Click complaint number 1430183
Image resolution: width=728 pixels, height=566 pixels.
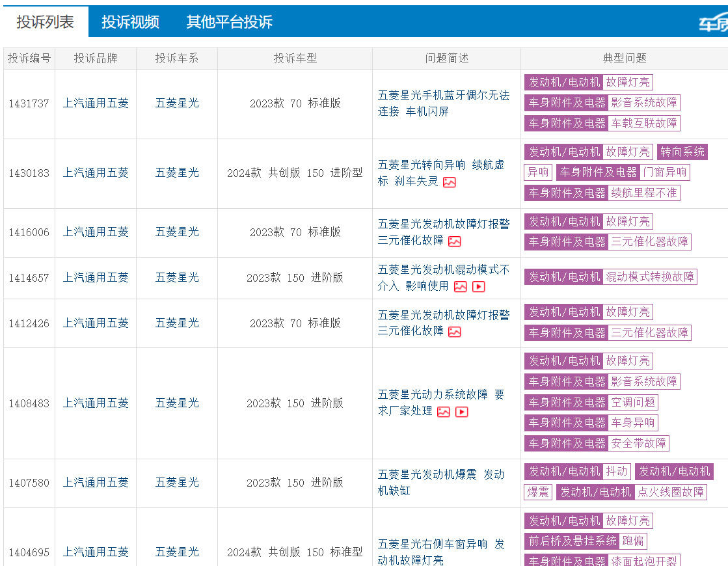coord(29,173)
